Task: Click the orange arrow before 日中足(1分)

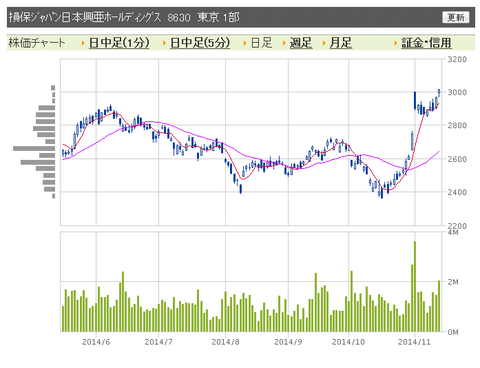Action: 83,43
